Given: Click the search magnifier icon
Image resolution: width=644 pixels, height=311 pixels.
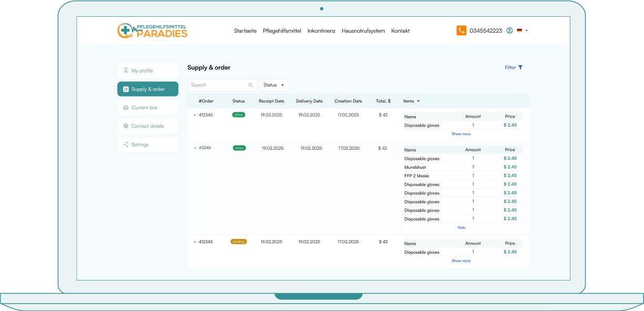Looking at the screenshot, I should tap(251, 85).
